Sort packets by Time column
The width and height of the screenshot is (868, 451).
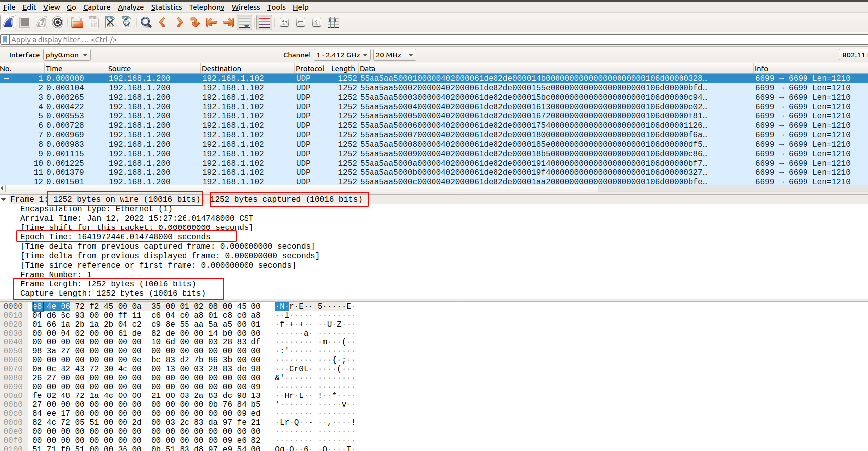[x=75, y=68]
